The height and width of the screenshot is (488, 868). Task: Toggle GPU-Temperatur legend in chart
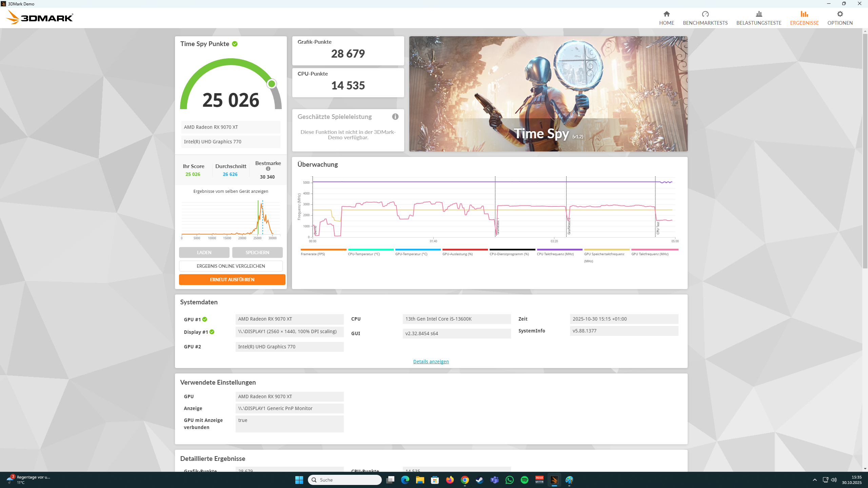(x=411, y=254)
